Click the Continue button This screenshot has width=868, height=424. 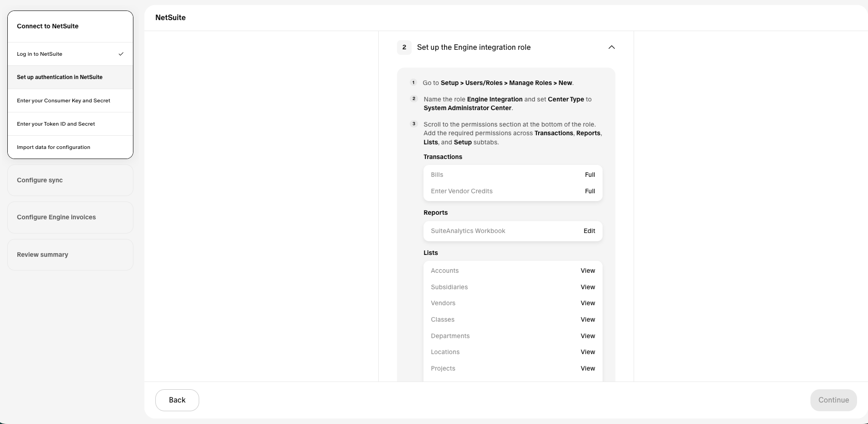[x=834, y=400]
